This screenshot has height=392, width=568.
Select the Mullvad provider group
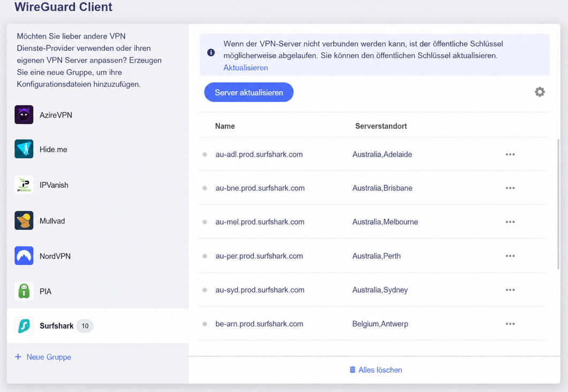click(x=97, y=220)
